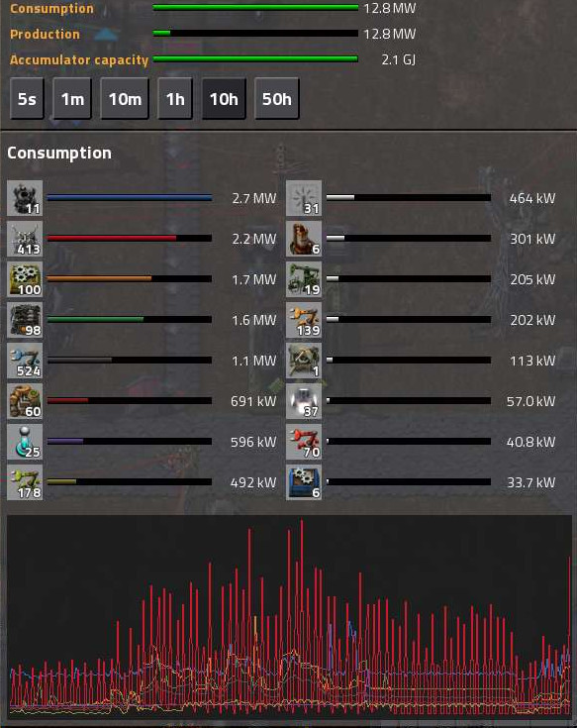This screenshot has height=728, width=577.
Task: Click the Accumulator capacity progress bar
Action: click(255, 59)
